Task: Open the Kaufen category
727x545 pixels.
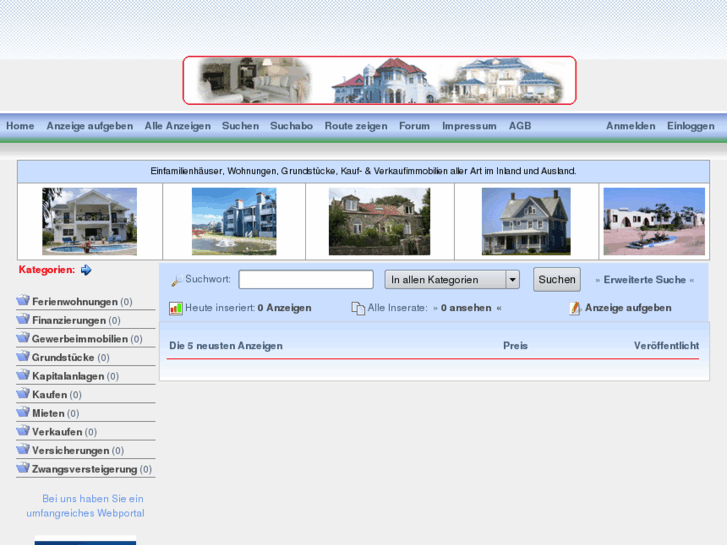Action: click(50, 395)
